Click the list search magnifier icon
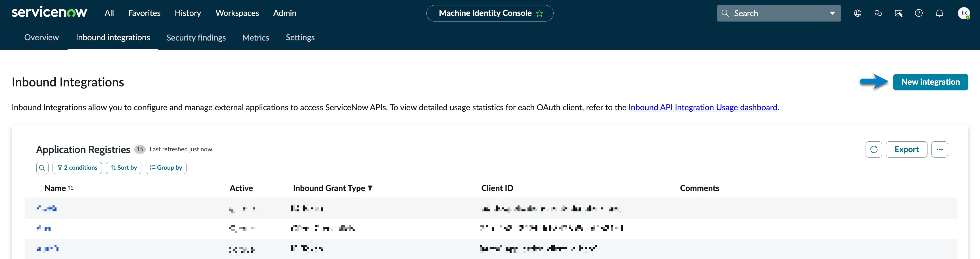Screen dimensions: 980x259 point(42,168)
